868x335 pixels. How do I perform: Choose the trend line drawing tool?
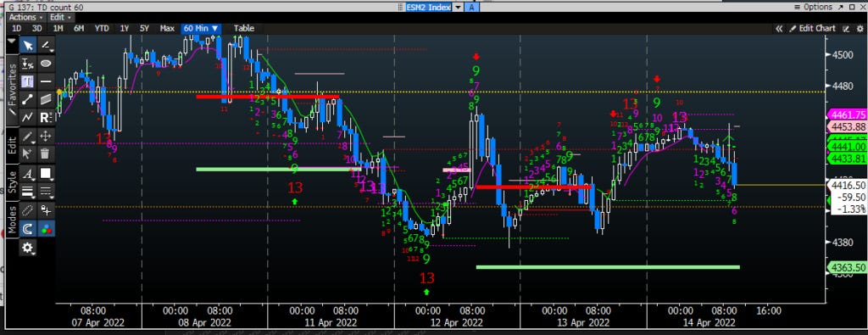pyautogui.click(x=46, y=45)
